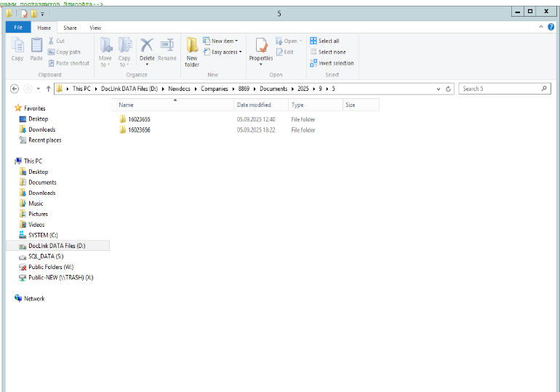Switch to the View ribbon tab
The image size is (560, 392).
[x=95, y=28]
